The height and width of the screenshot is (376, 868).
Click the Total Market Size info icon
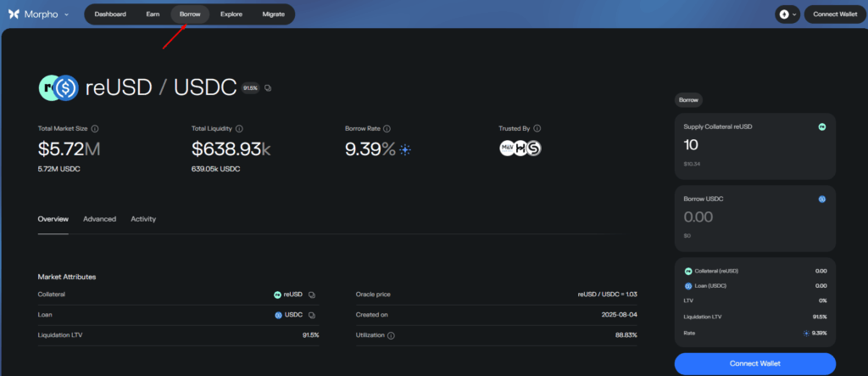[94, 129]
